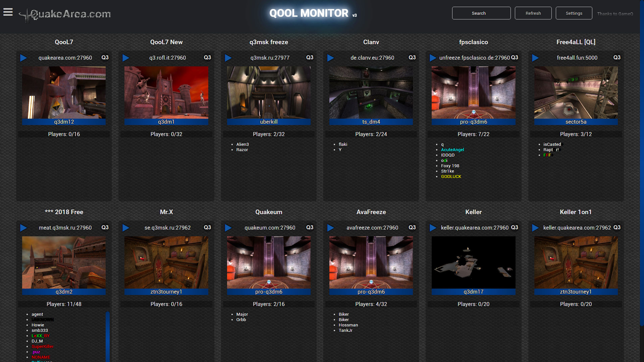Click play icon for keller.quakearea.com:27962
Image resolution: width=644 pixels, height=362 pixels.
(x=535, y=228)
